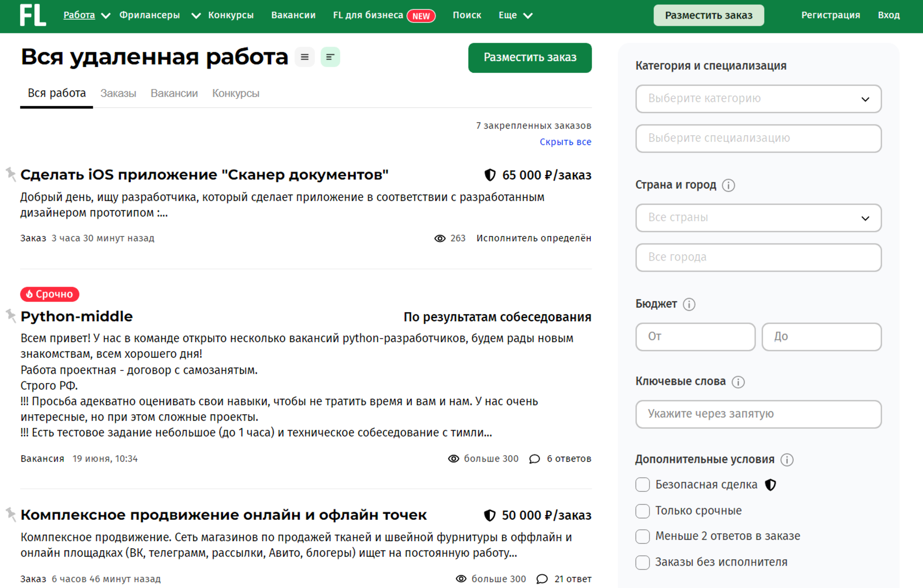The width and height of the screenshot is (923, 588).
Task: Open the Все города field
Action: [x=758, y=257]
